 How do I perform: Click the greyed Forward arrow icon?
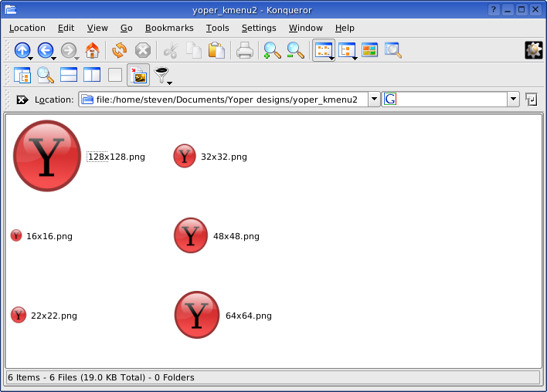pyautogui.click(x=68, y=50)
